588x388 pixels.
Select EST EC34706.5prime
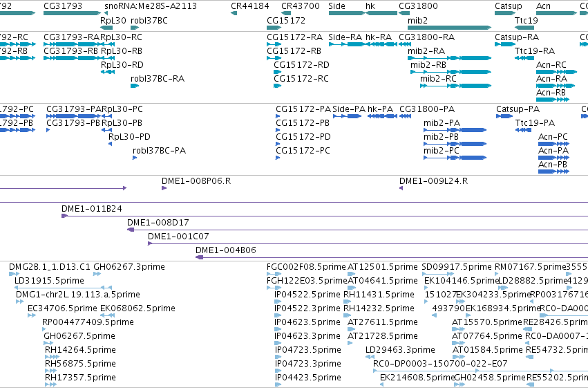pos(62,309)
